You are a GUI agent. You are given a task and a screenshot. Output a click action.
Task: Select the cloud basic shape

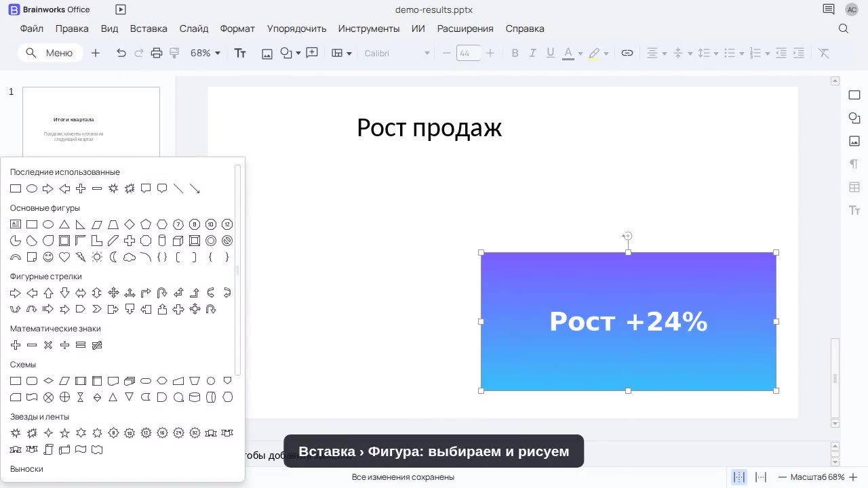[x=130, y=257]
